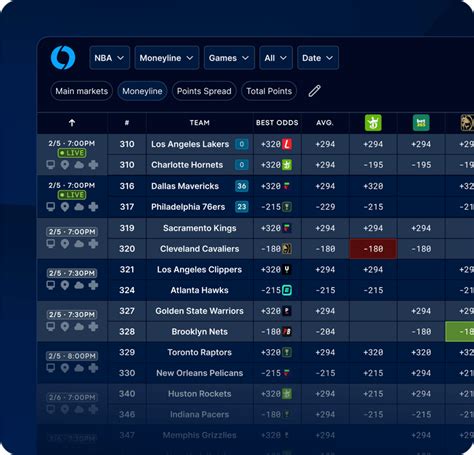
Task: Select Toronto Raptors team name
Action: tap(200, 352)
